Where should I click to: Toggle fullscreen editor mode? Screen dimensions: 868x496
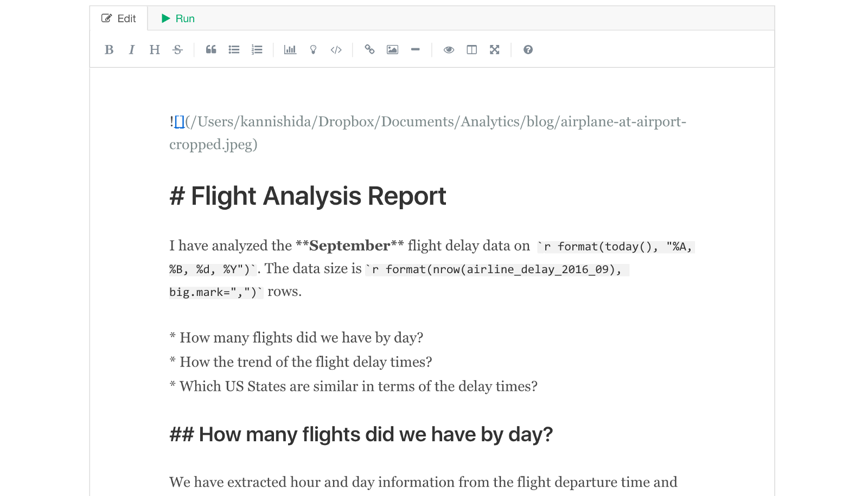pyautogui.click(x=495, y=50)
